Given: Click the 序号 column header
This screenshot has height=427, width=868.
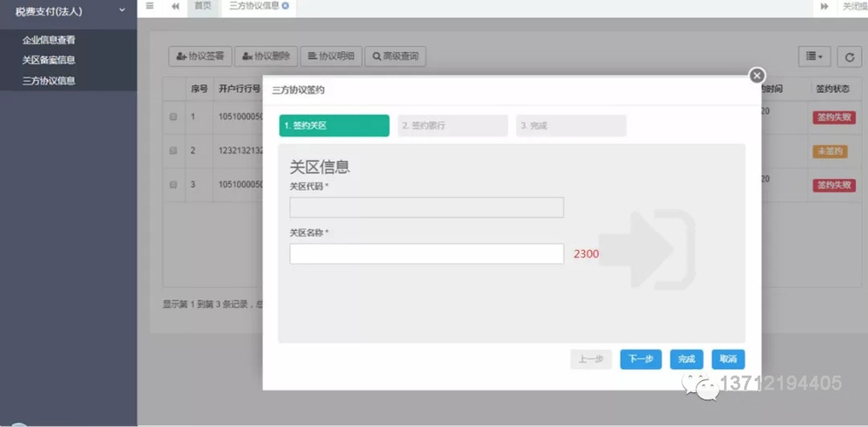Looking at the screenshot, I should tap(200, 89).
